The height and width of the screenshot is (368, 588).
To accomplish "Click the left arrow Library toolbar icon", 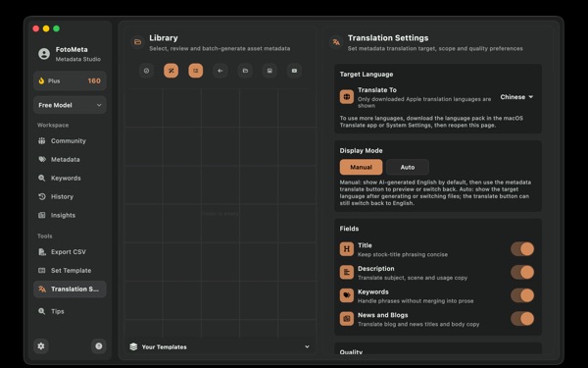I will click(220, 71).
